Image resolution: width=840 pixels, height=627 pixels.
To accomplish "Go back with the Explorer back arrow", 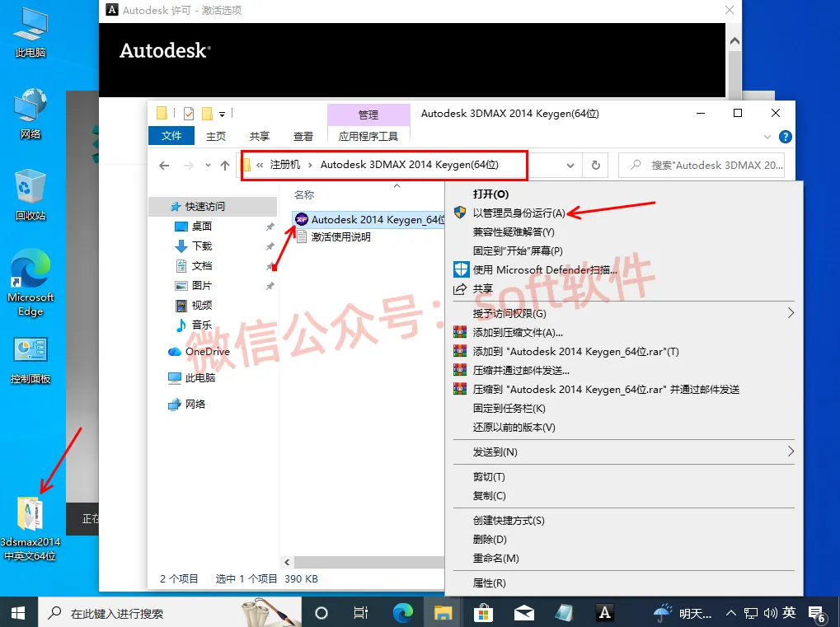I will (x=165, y=166).
